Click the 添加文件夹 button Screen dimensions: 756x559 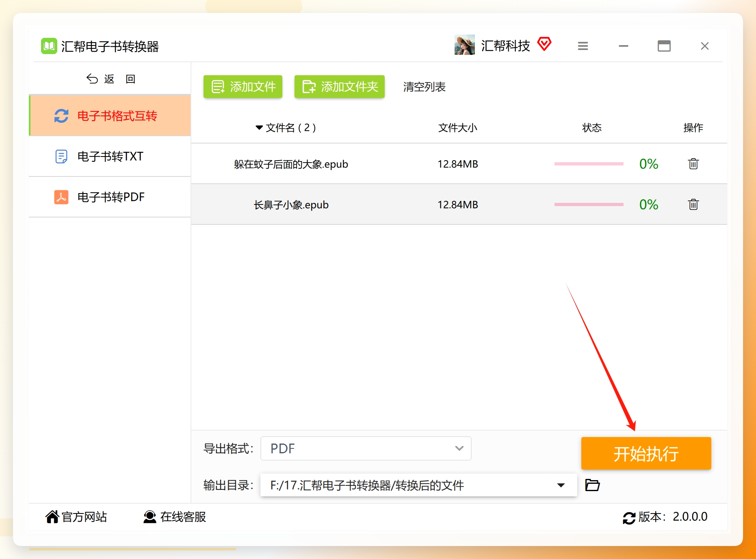point(340,87)
